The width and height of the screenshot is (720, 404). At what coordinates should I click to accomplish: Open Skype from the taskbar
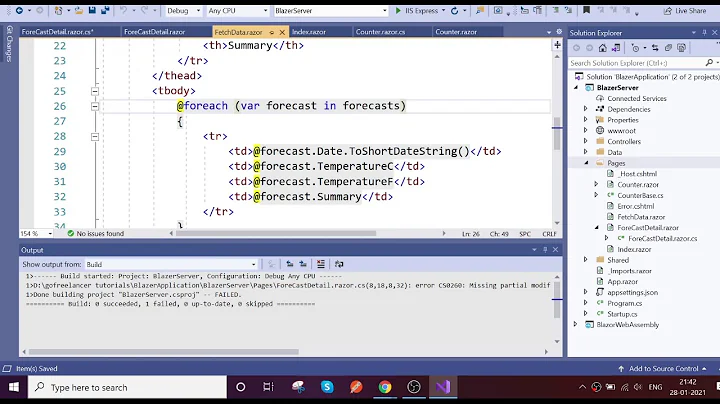pos(327,387)
